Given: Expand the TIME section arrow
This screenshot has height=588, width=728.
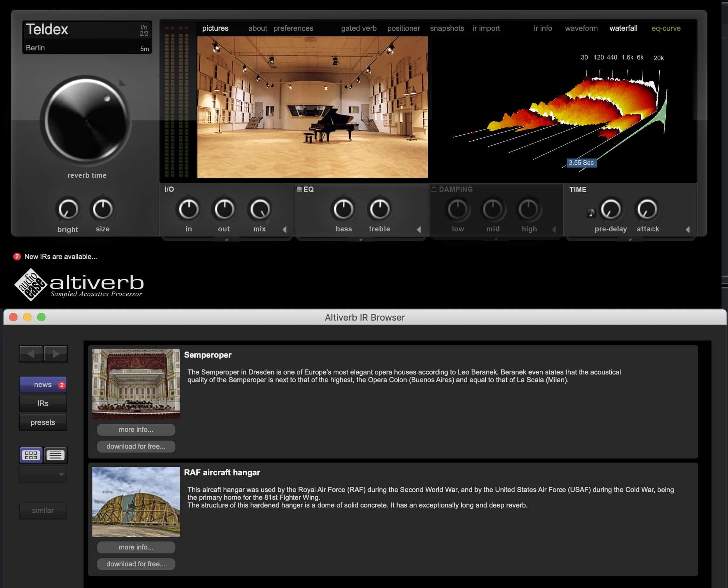Looking at the screenshot, I should pos(688,230).
